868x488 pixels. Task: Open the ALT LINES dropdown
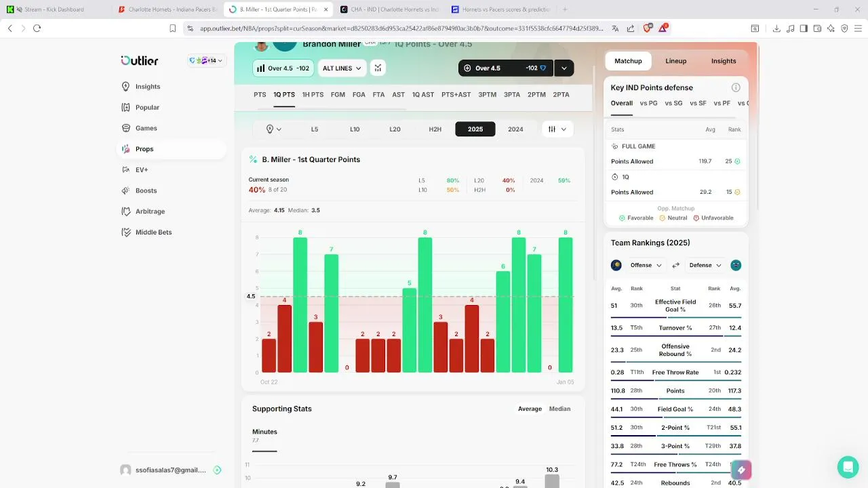[x=342, y=68]
